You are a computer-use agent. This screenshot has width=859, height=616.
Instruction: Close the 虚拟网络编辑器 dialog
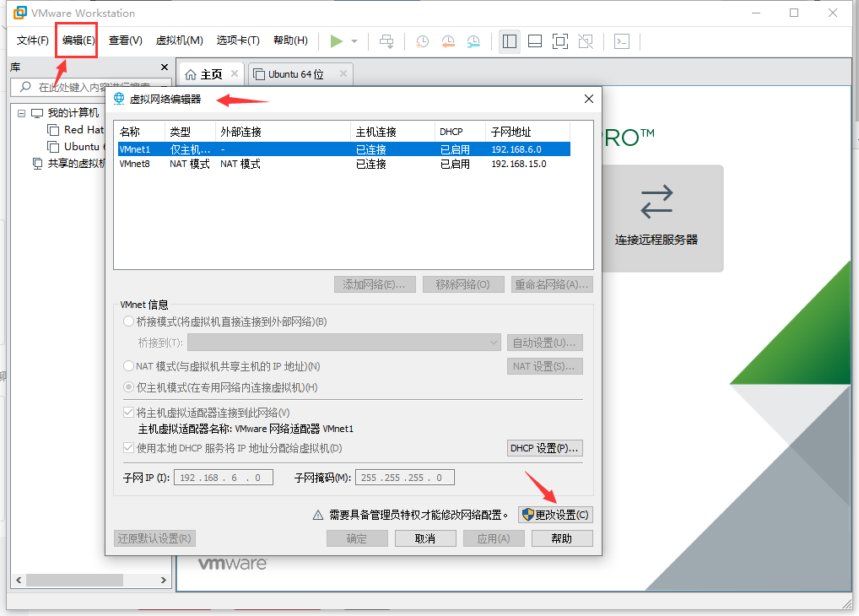589,99
